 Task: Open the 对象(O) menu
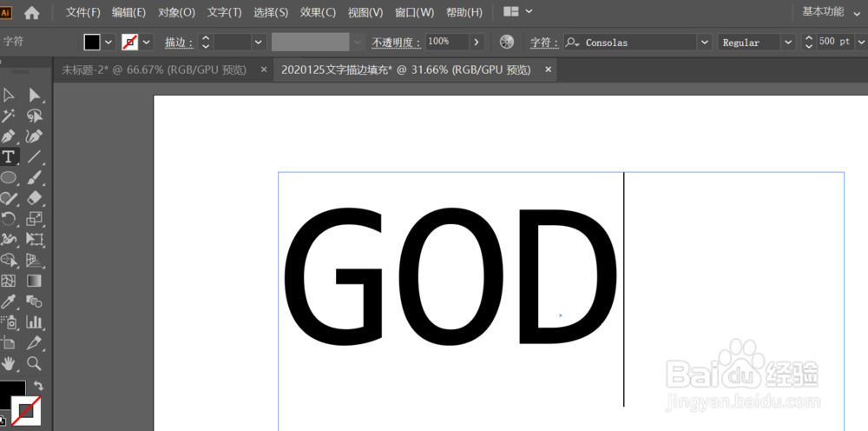point(176,12)
